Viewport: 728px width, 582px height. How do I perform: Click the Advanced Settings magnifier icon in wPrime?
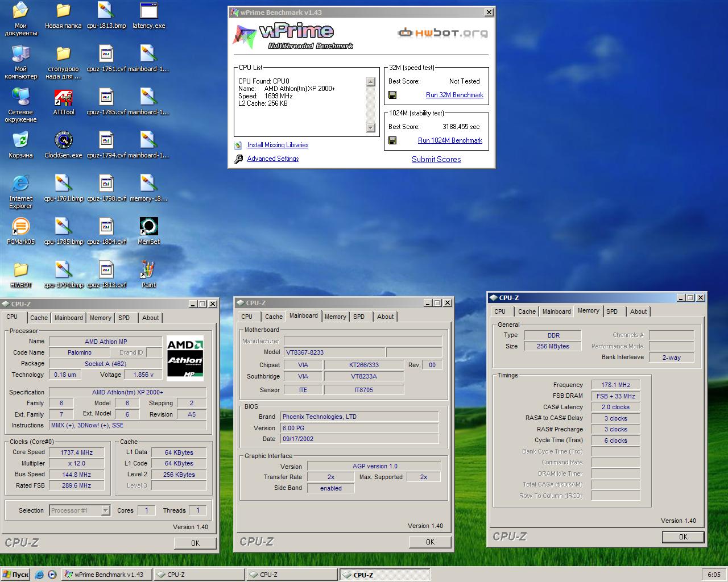coord(238,159)
